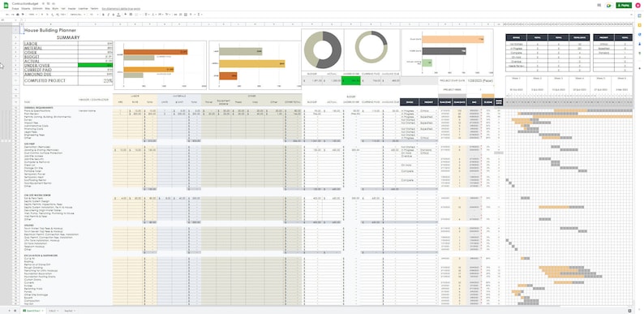Open the Biçim menu
Image resolution: width=644 pixels, height=314 pixels.
coord(55,8)
